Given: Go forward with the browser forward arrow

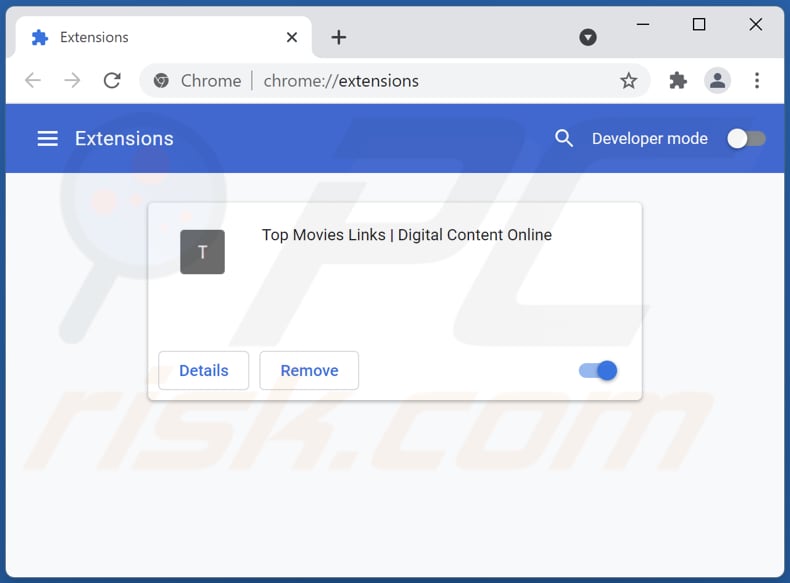Looking at the screenshot, I should click(x=73, y=80).
